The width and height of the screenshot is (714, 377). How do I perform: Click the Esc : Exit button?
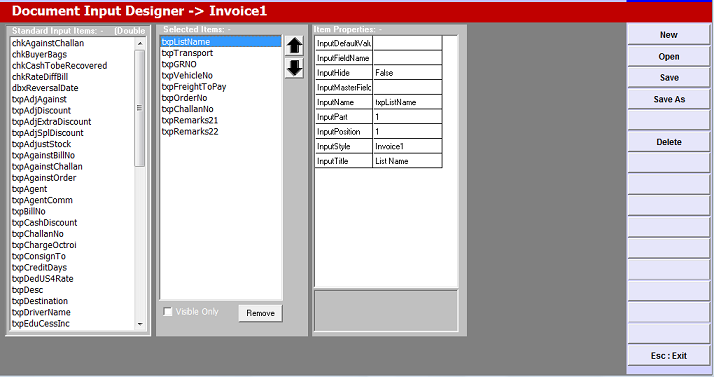(668, 356)
